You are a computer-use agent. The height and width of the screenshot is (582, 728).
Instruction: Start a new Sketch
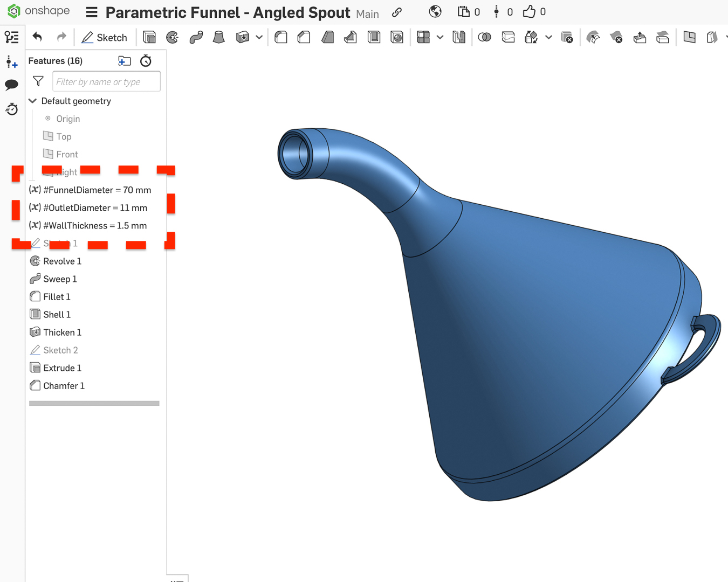(105, 37)
